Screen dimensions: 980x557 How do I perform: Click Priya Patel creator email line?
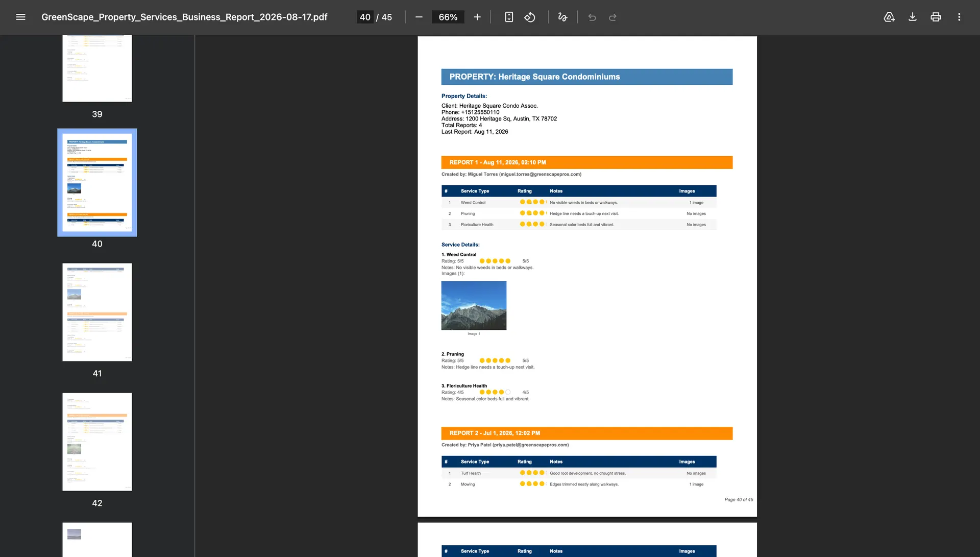tap(505, 445)
